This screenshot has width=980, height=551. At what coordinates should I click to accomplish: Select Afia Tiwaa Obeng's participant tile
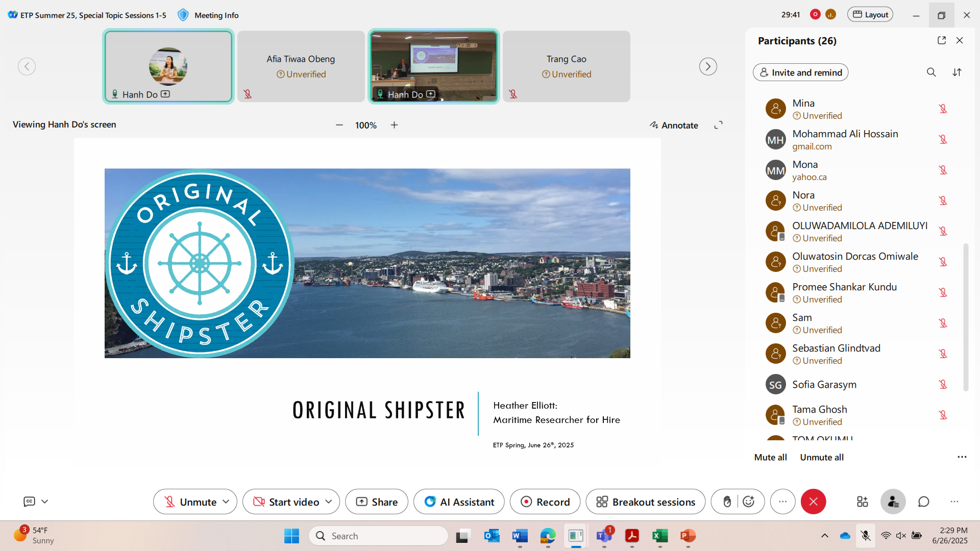pyautogui.click(x=301, y=66)
